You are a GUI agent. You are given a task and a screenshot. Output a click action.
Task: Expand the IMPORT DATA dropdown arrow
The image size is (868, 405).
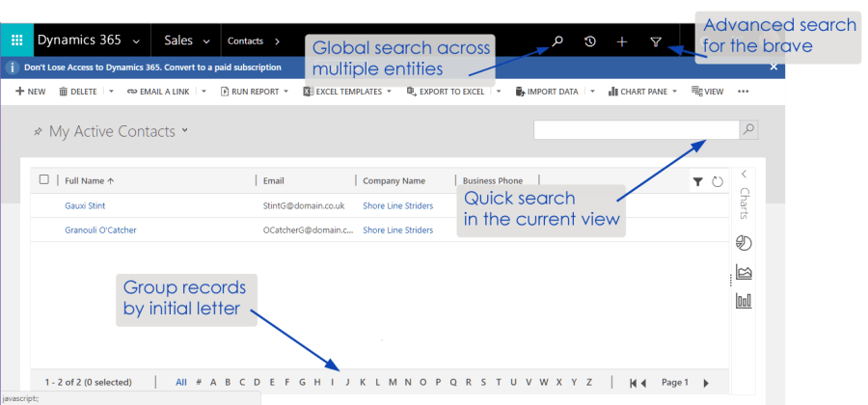592,92
